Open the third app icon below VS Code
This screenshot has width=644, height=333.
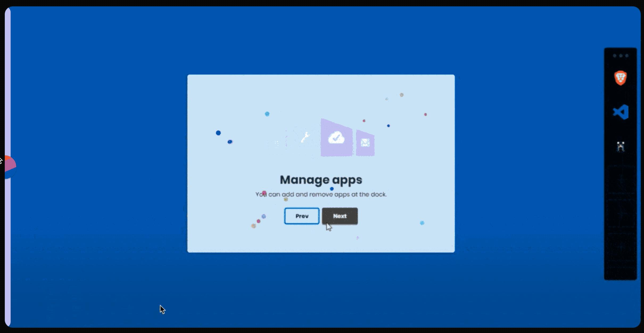click(621, 146)
